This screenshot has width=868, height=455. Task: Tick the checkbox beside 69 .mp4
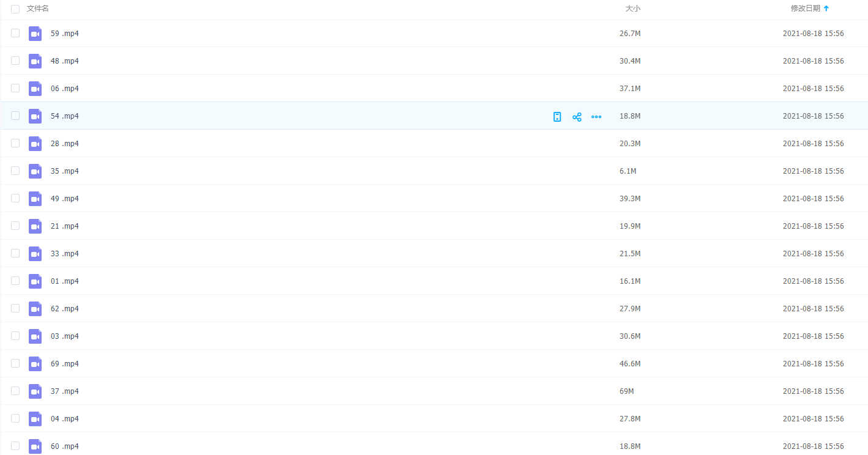pos(15,363)
